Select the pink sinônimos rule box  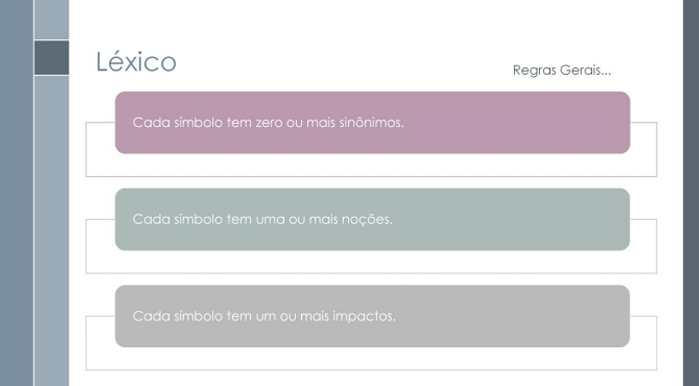pyautogui.click(x=372, y=123)
